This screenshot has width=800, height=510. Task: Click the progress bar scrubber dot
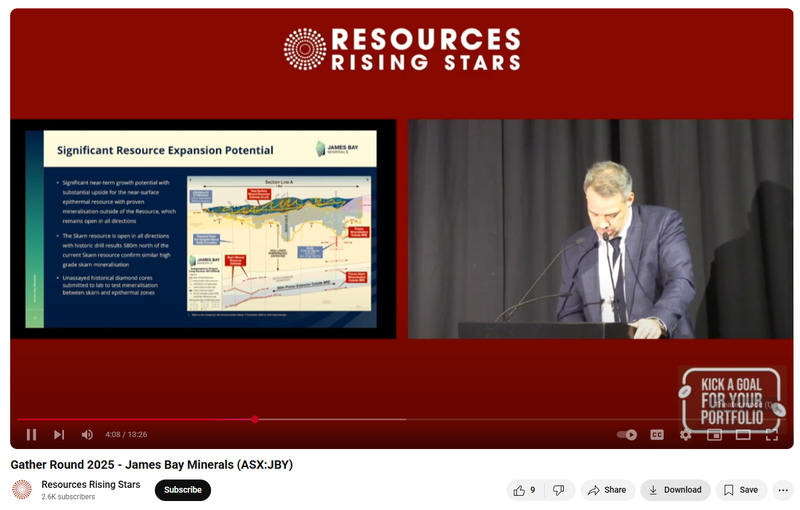(255, 419)
